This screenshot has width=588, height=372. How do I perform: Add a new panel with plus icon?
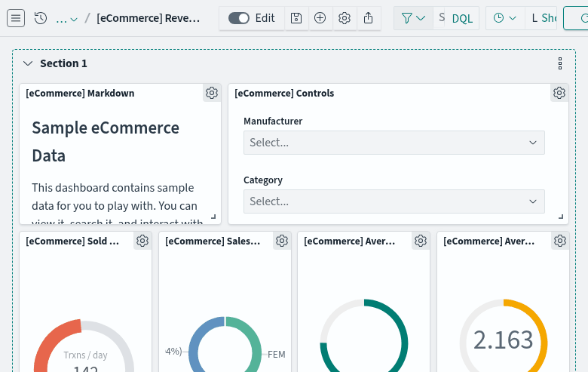coord(320,18)
